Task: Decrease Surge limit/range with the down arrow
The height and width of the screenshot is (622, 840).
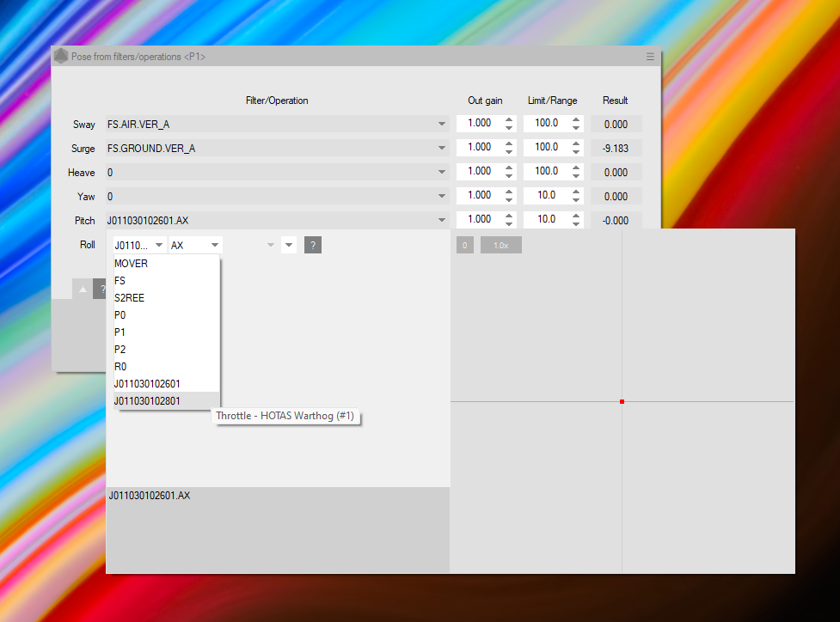Action: tap(576, 152)
